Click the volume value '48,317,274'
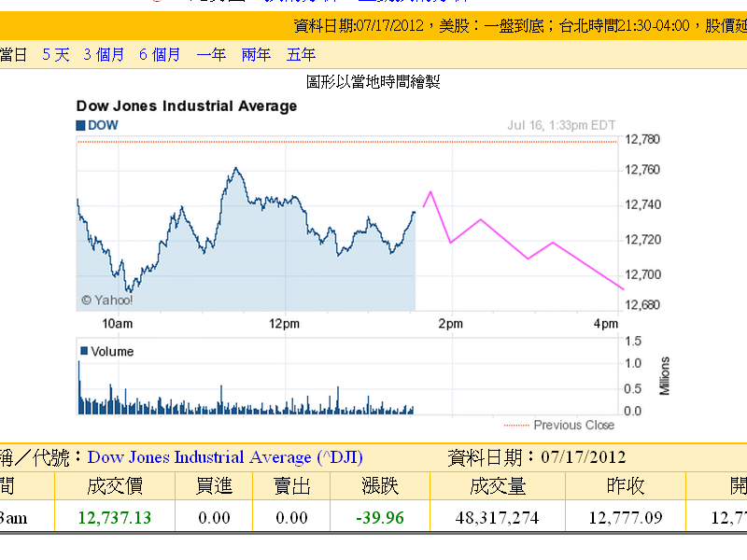This screenshot has width=747, height=560. click(497, 518)
